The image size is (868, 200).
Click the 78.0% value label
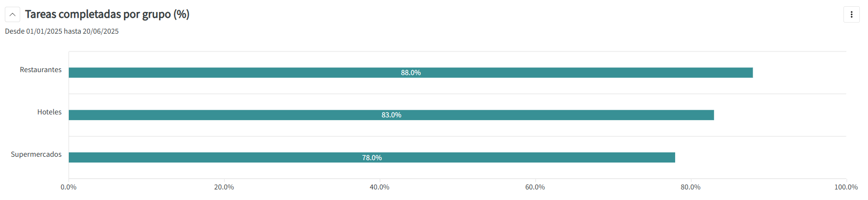(x=372, y=158)
